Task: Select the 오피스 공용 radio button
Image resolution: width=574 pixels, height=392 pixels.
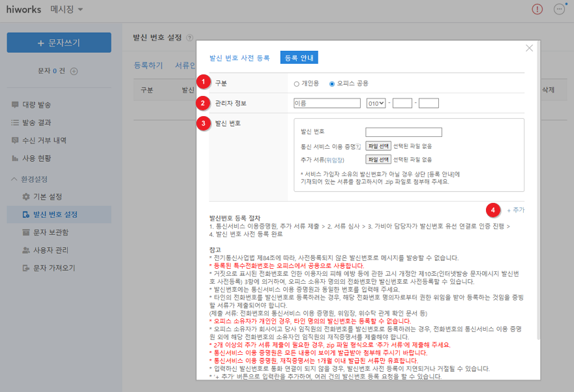Action: click(332, 83)
